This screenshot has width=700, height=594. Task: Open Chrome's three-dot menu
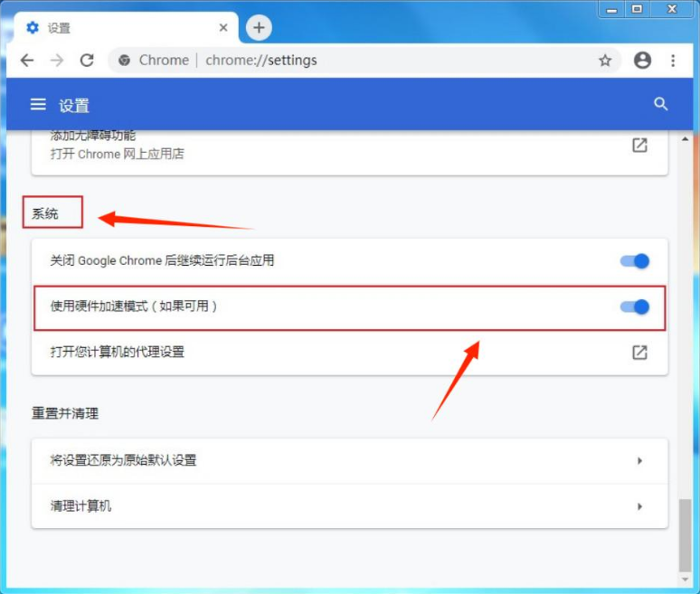(673, 61)
